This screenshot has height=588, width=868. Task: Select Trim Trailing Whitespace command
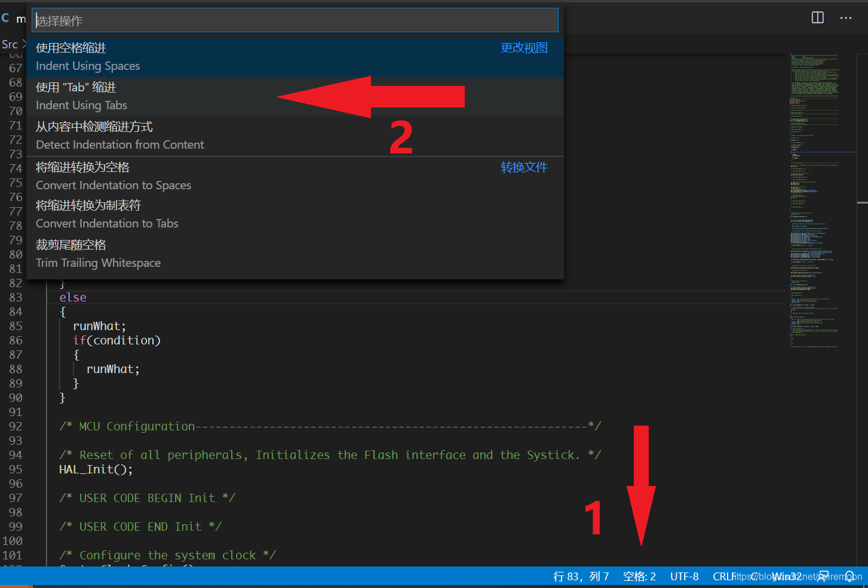295,254
